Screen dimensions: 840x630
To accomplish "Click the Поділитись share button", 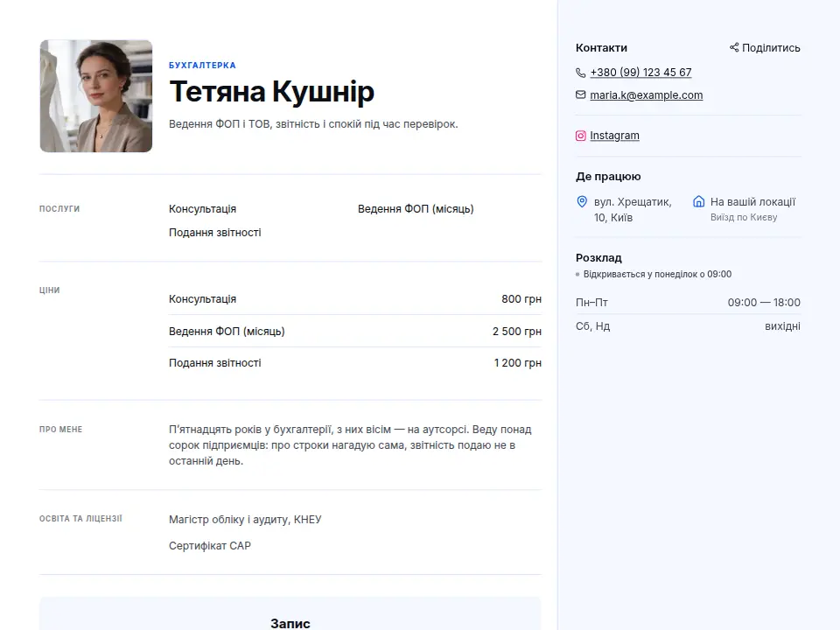I will tap(765, 47).
